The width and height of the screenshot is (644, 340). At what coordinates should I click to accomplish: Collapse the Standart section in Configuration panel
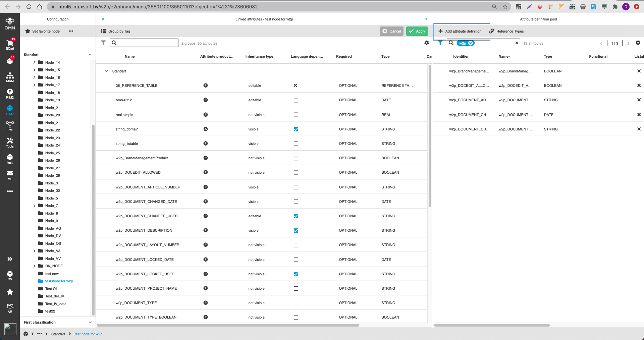(90, 54)
